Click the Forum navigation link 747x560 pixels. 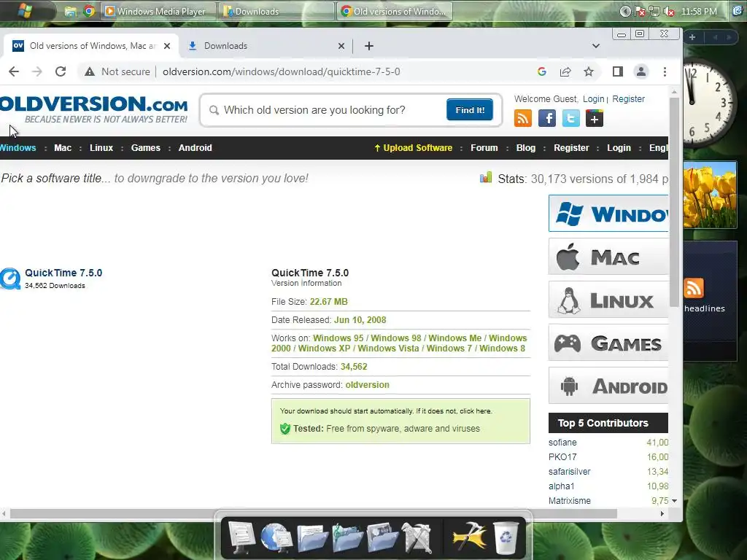[x=484, y=147]
